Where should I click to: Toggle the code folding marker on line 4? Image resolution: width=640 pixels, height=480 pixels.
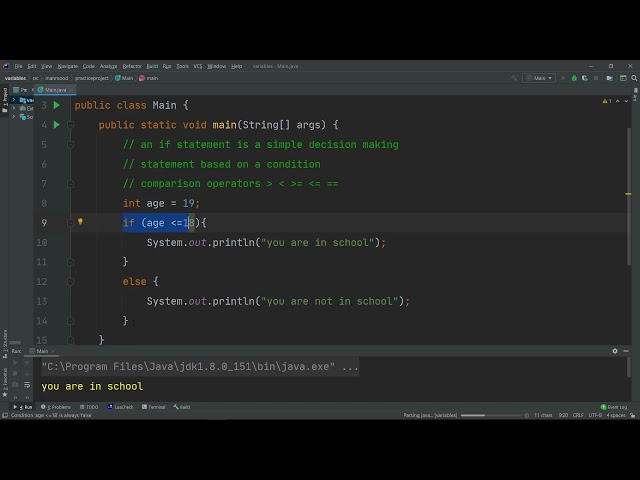pyautogui.click(x=70, y=125)
